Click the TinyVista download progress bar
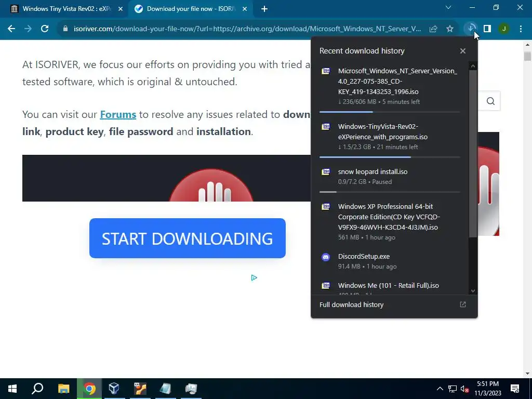 [390, 157]
